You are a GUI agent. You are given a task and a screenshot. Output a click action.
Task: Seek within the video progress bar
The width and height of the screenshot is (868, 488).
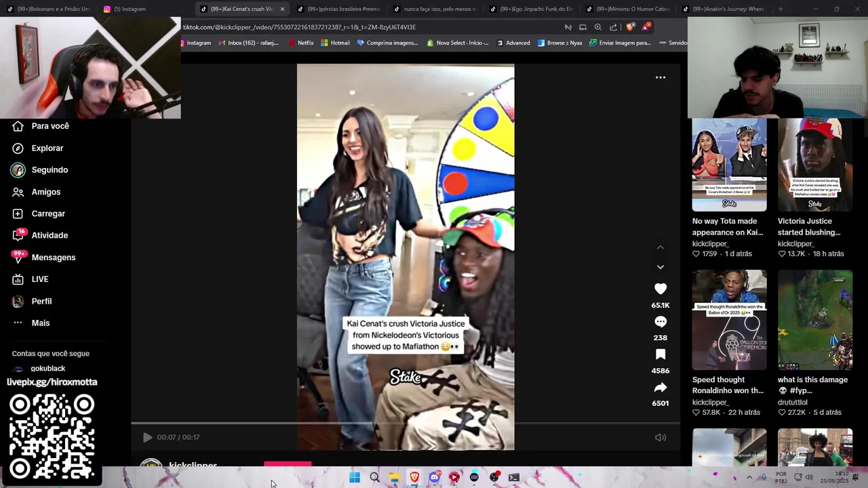coord(406,424)
